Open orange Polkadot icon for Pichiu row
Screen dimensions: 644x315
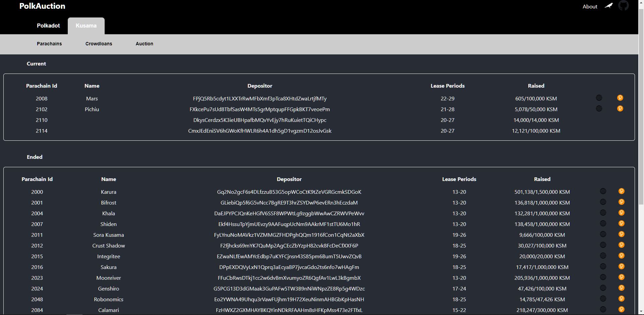tap(620, 108)
